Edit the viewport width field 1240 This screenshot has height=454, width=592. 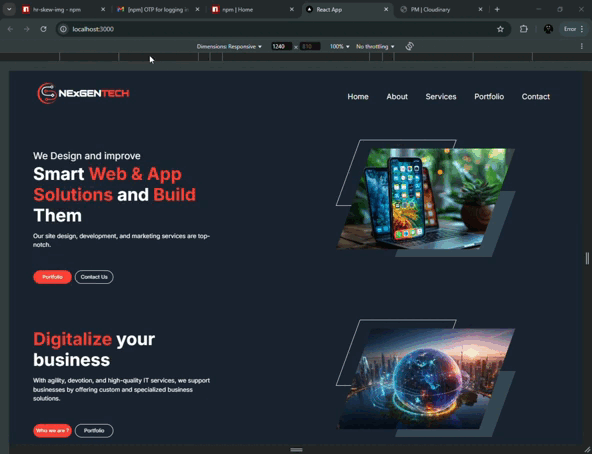[281, 46]
